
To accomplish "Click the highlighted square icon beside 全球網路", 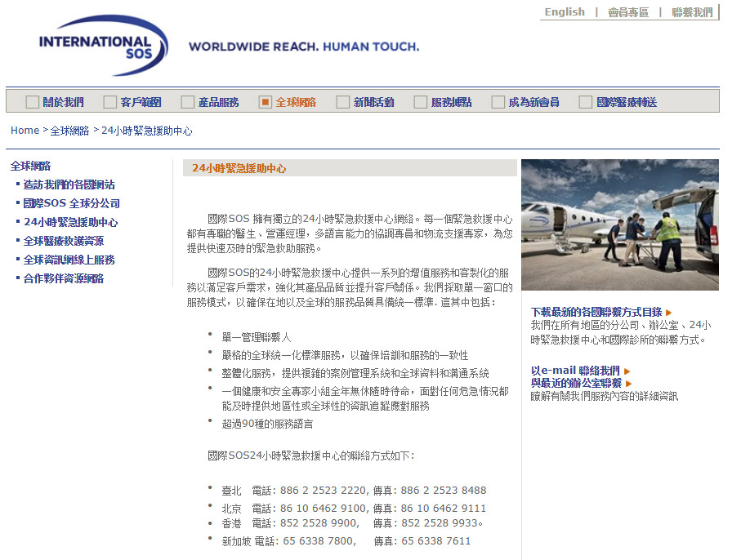I will pyautogui.click(x=265, y=102).
